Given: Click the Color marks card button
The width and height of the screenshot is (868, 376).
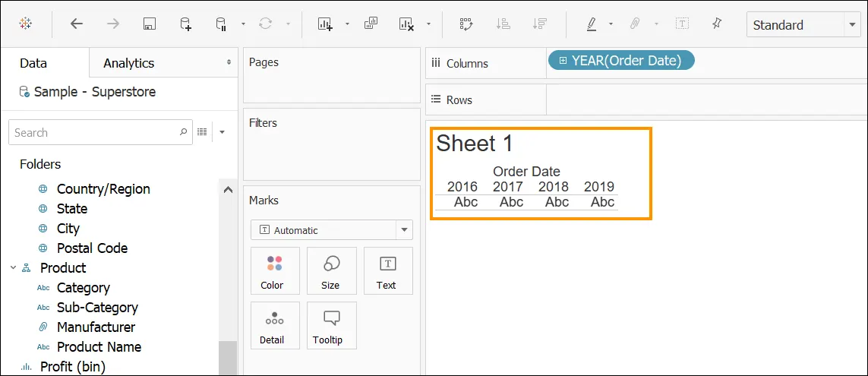Looking at the screenshot, I should tap(275, 270).
